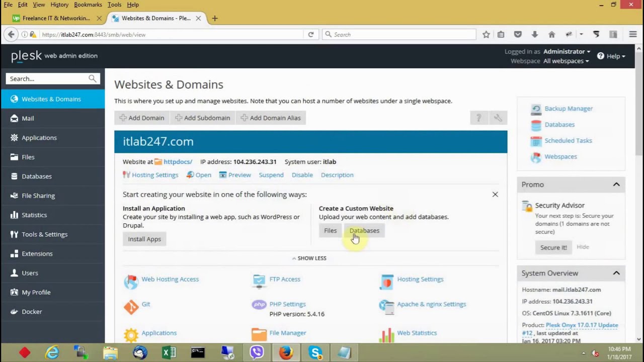Hide the Security Advisor promo
The image size is (644, 362).
pos(583,247)
